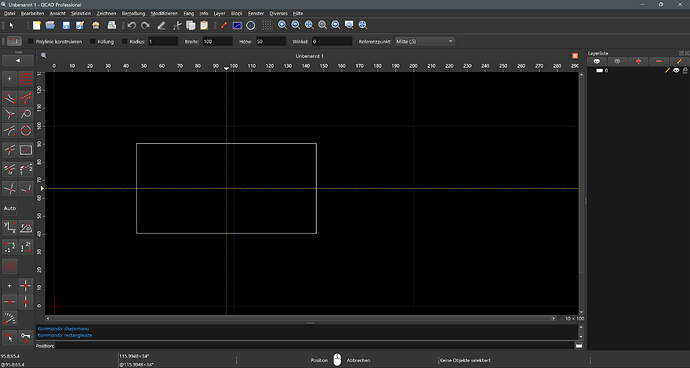Open the Zeichnen menu
The image size is (690, 368).
pyautogui.click(x=106, y=13)
